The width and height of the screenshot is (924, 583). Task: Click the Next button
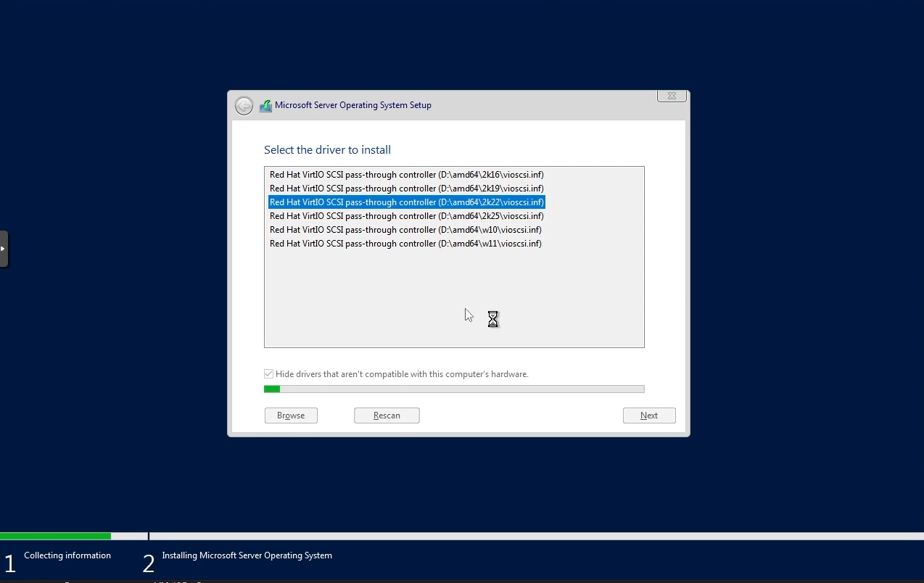[648, 415]
